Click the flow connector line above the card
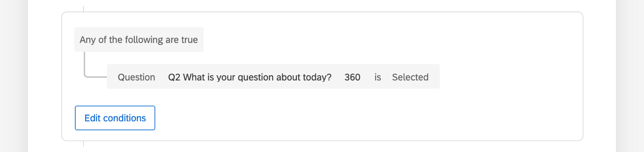 (x=83, y=8)
